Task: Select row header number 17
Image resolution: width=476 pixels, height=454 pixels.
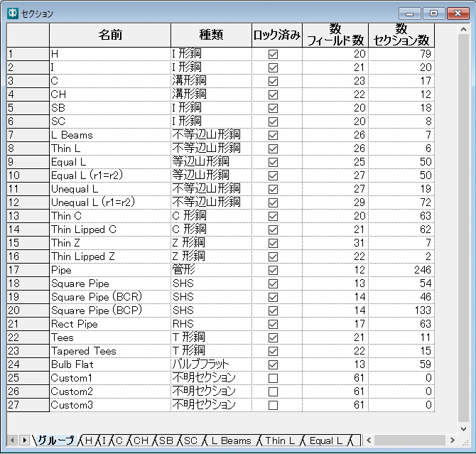Action: (x=28, y=270)
